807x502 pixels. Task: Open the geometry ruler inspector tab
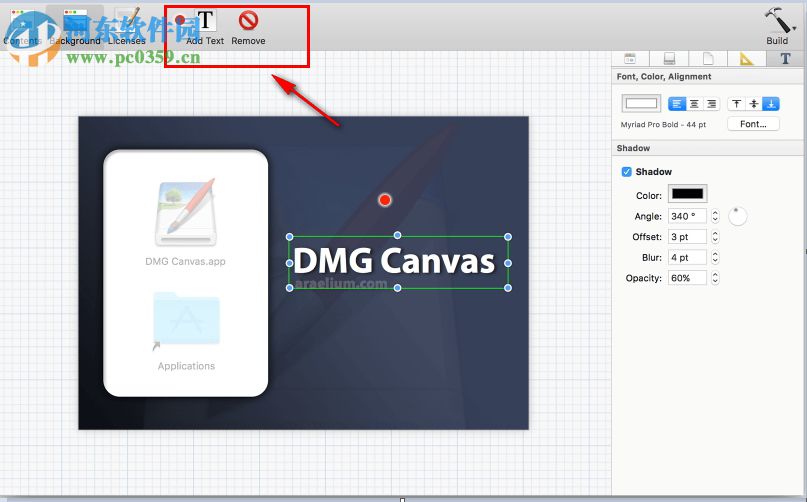[746, 59]
